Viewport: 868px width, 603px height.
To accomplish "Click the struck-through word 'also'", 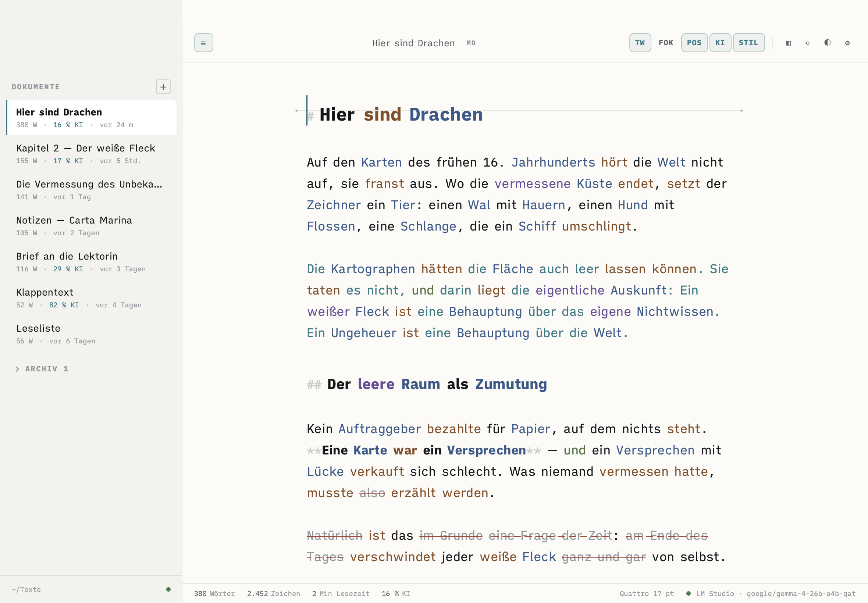I will tap(372, 493).
